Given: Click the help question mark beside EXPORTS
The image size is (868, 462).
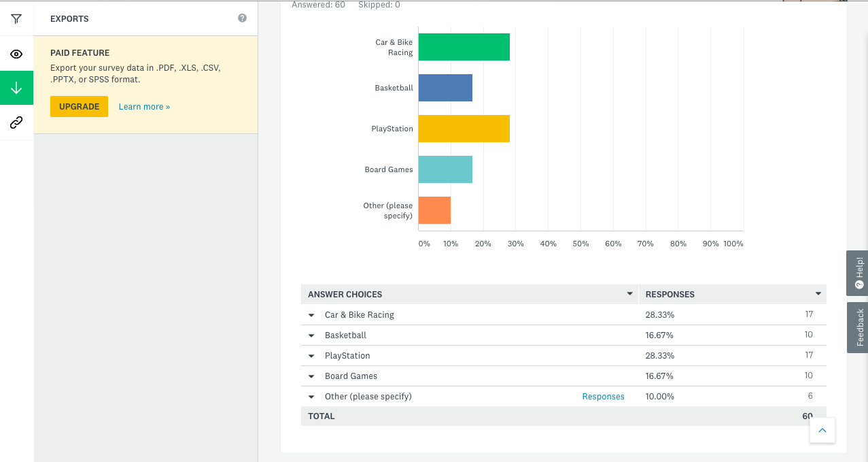Looking at the screenshot, I should click(x=242, y=18).
